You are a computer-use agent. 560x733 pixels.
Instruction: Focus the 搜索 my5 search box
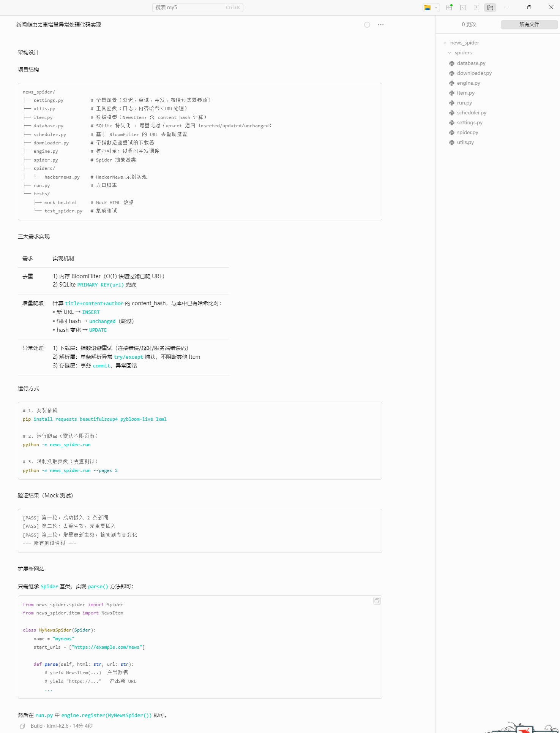pos(197,8)
